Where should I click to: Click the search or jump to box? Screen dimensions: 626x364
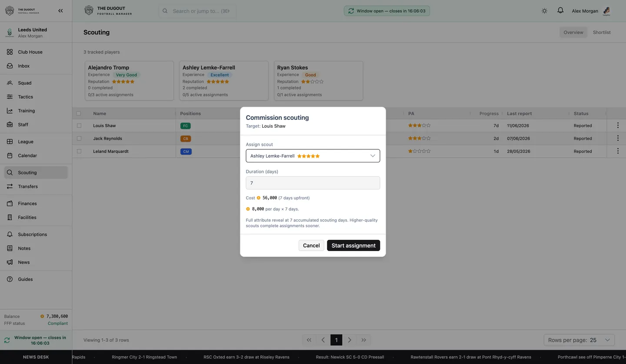pyautogui.click(x=197, y=11)
